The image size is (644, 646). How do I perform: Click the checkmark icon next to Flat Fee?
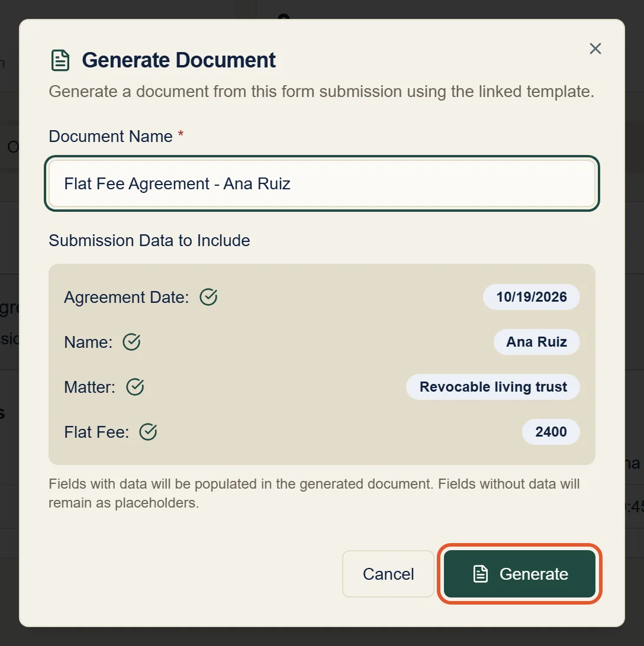[149, 432]
